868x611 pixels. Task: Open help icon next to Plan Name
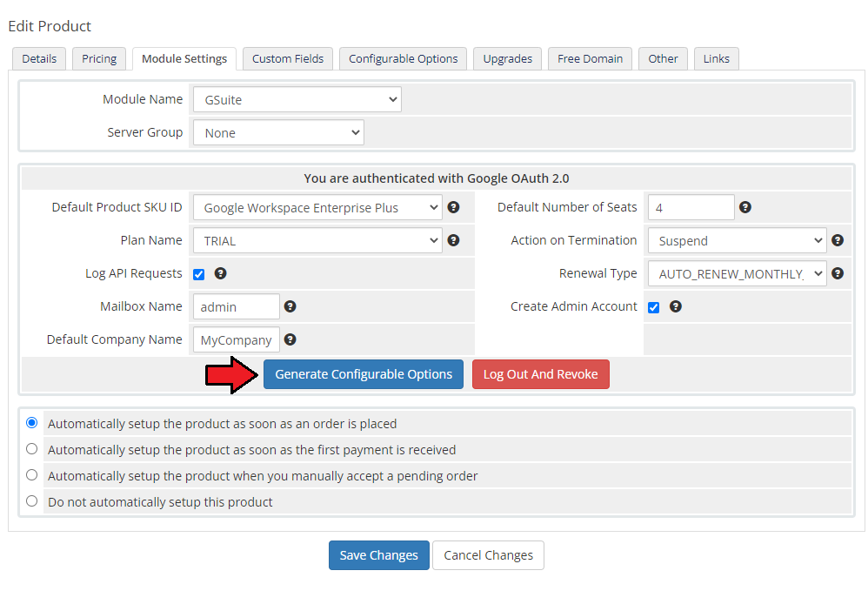[x=453, y=240]
